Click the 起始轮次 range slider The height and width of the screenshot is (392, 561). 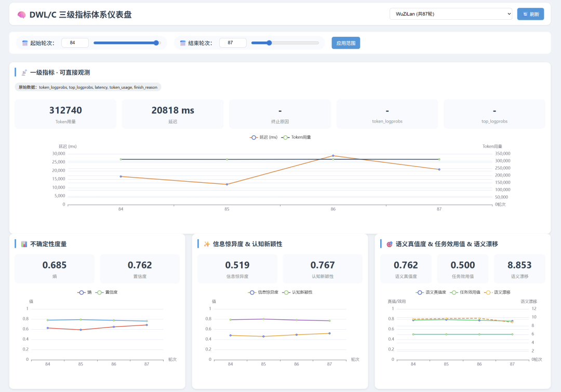(127, 43)
